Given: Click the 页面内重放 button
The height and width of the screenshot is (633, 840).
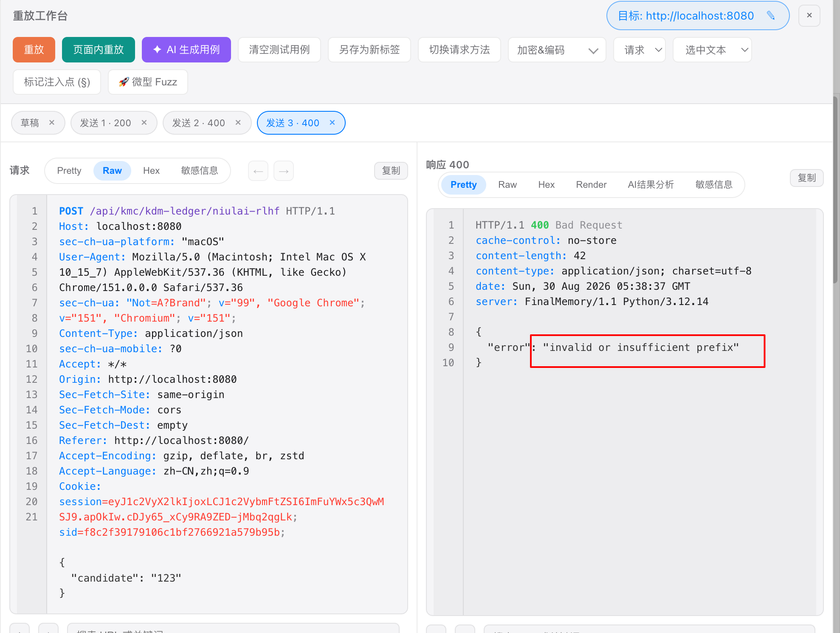Looking at the screenshot, I should 99,50.
